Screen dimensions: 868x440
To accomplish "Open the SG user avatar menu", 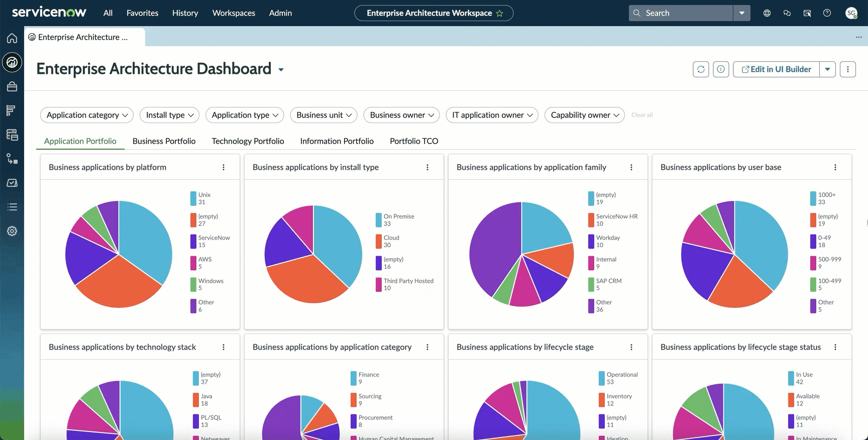I will (851, 13).
